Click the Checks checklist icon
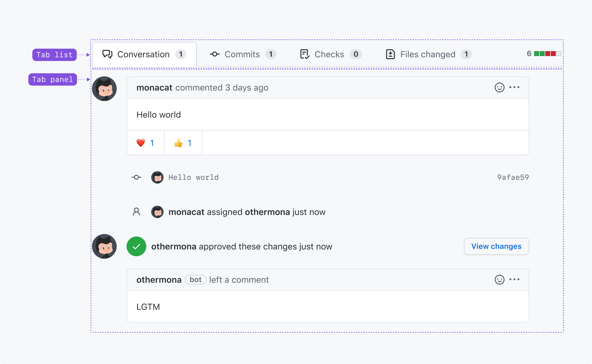The image size is (592, 364). [x=305, y=54]
